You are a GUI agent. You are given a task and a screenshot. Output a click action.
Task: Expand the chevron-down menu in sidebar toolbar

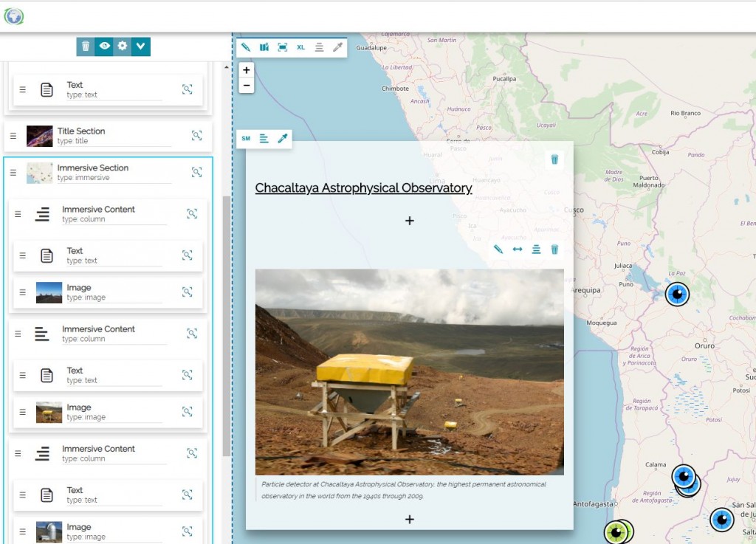[141, 47]
